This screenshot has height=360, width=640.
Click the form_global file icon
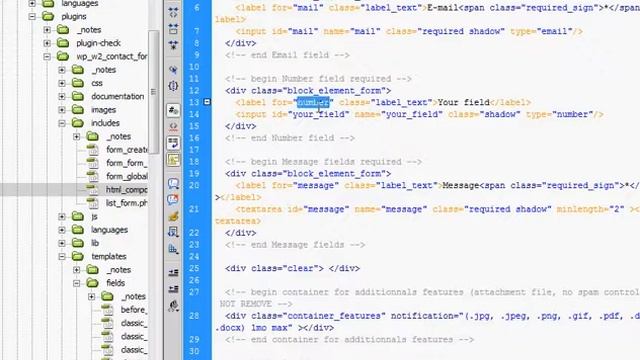pos(93,176)
